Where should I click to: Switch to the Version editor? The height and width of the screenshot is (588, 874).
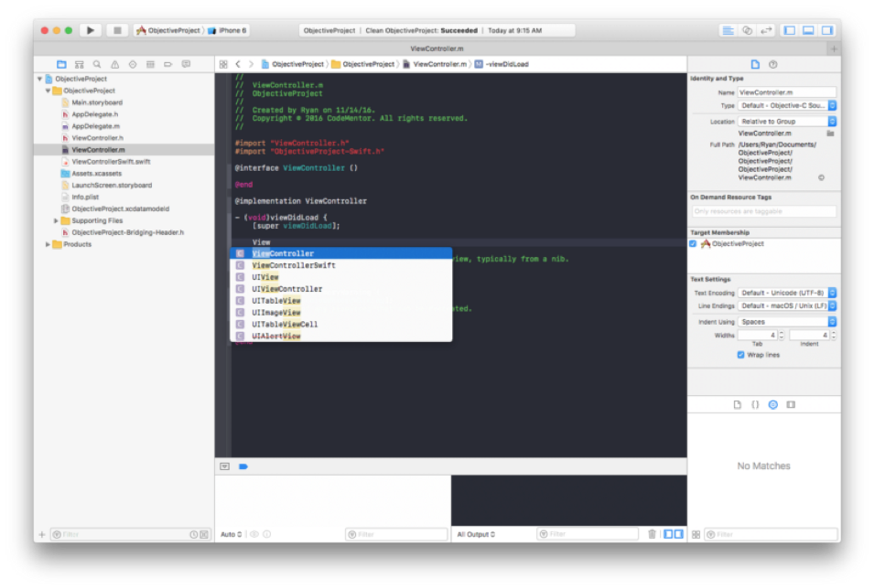pos(766,30)
